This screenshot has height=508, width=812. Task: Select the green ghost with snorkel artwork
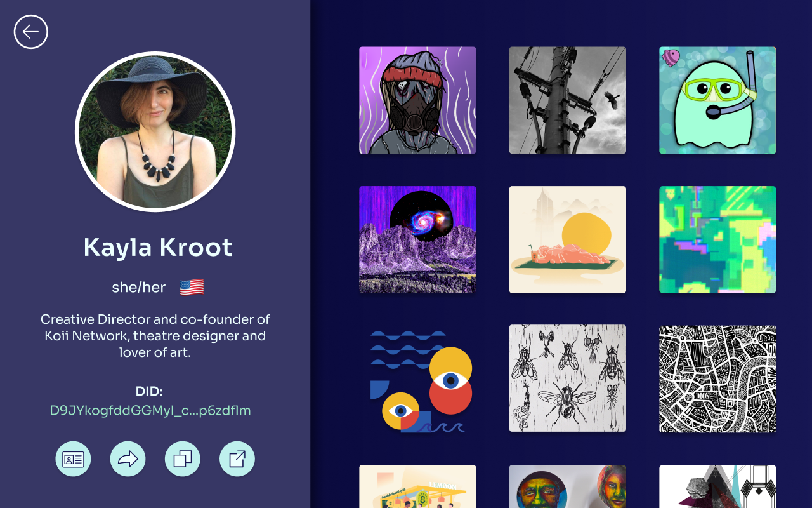point(717,100)
